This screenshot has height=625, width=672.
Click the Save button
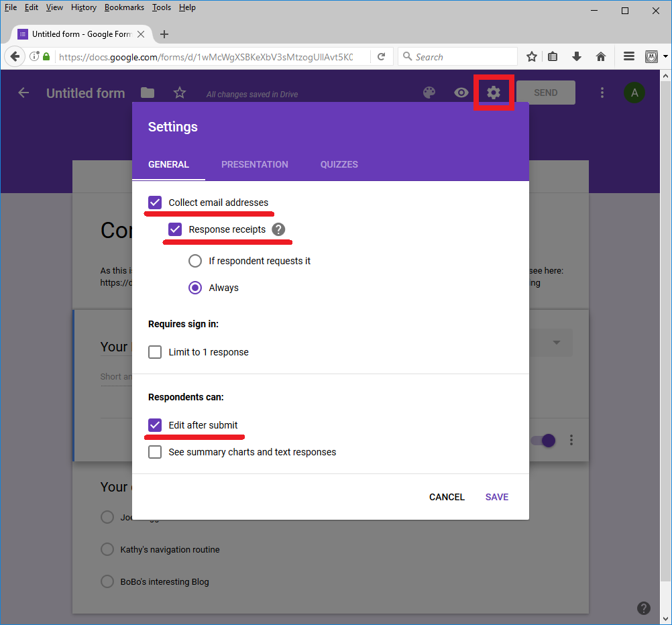[x=497, y=497]
